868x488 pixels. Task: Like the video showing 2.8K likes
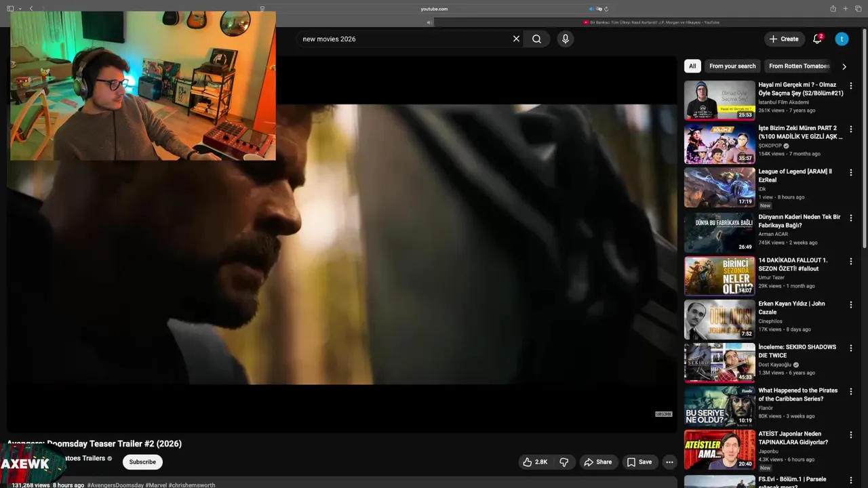(535, 462)
